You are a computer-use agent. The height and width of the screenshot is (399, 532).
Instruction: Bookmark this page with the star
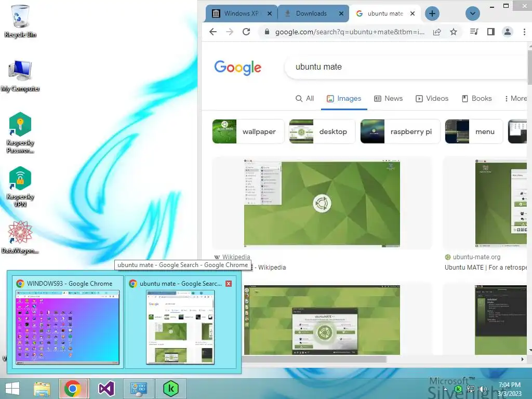click(x=453, y=32)
